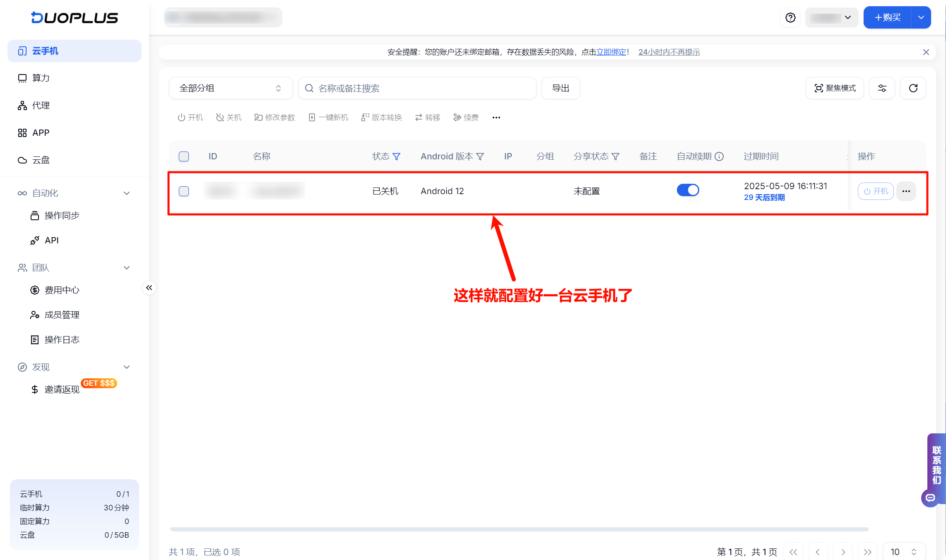Image resolution: width=946 pixels, height=560 pixels.
Task: Open the 续费 (renew) toolbar icon
Action: point(465,117)
